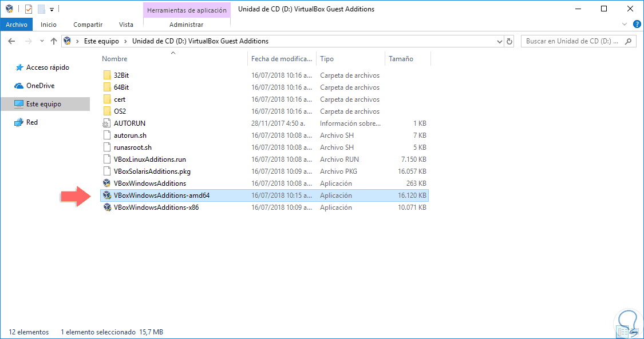
Task: Go back using the back arrow
Action: point(11,41)
